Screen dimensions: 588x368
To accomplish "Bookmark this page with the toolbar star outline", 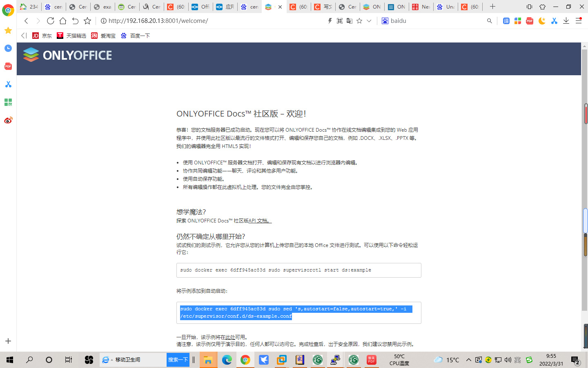I will 87,21.
